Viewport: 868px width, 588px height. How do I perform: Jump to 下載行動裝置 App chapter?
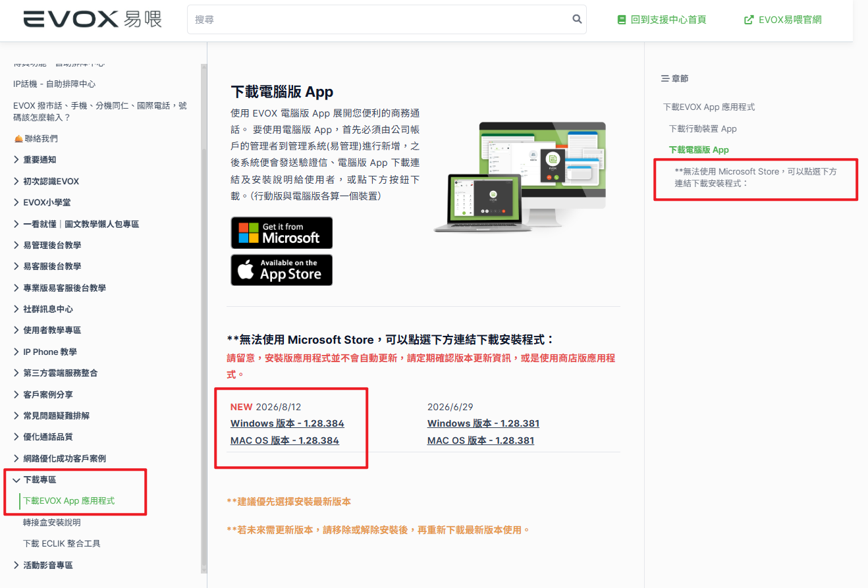[x=703, y=128]
